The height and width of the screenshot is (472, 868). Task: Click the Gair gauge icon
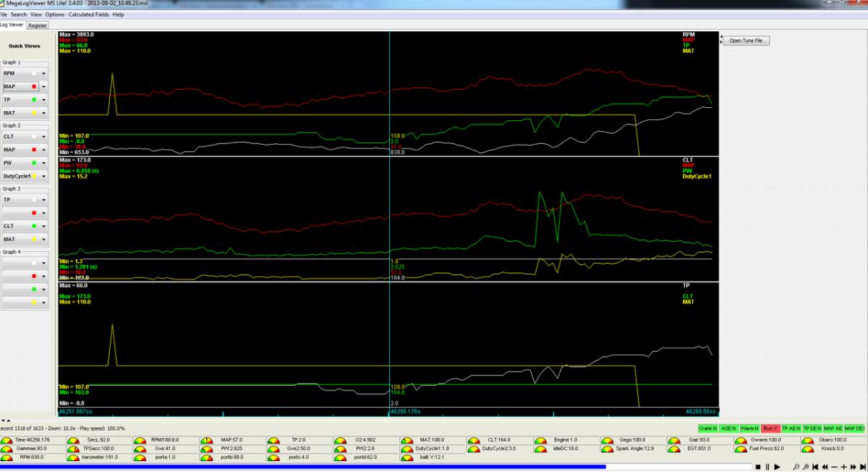pos(673,439)
